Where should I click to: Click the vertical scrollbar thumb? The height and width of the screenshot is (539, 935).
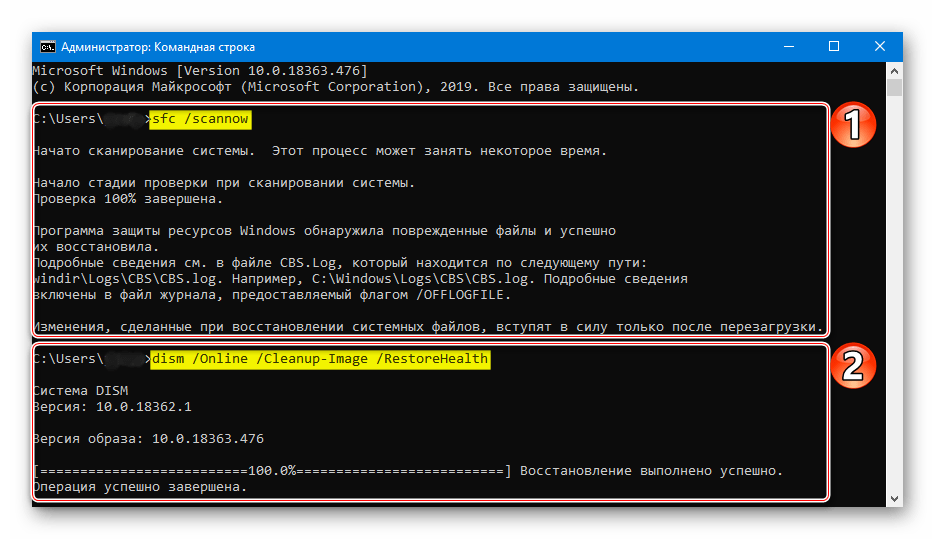pos(895,88)
